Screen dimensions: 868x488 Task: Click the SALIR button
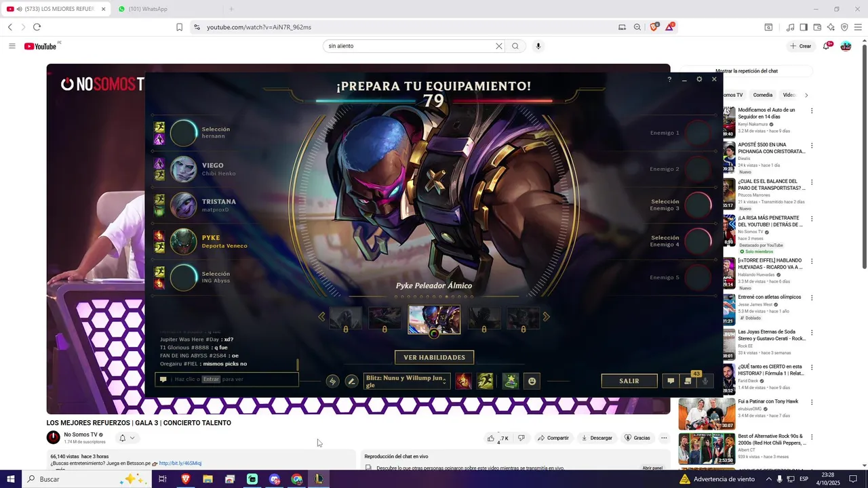point(629,381)
